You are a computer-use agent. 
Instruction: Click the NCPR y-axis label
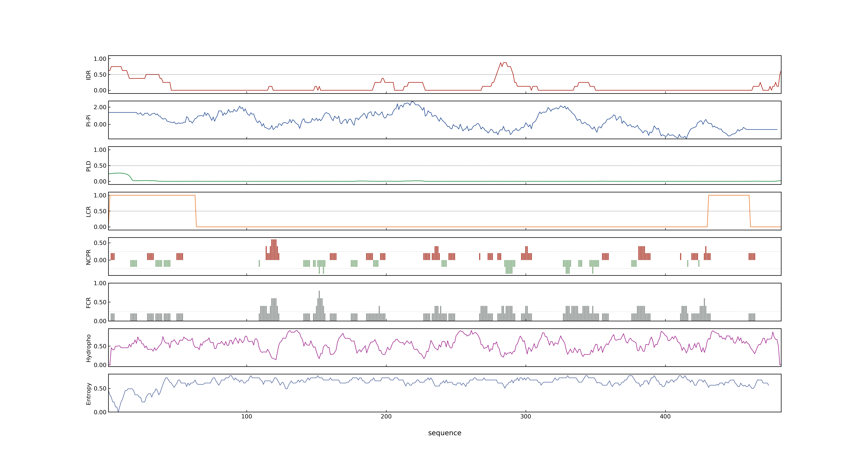[89, 257]
